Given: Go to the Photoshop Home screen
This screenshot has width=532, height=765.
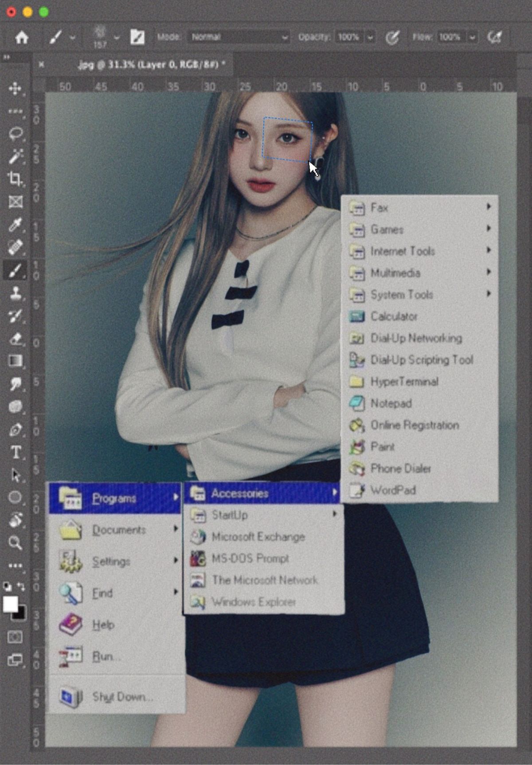Looking at the screenshot, I should pos(21,37).
